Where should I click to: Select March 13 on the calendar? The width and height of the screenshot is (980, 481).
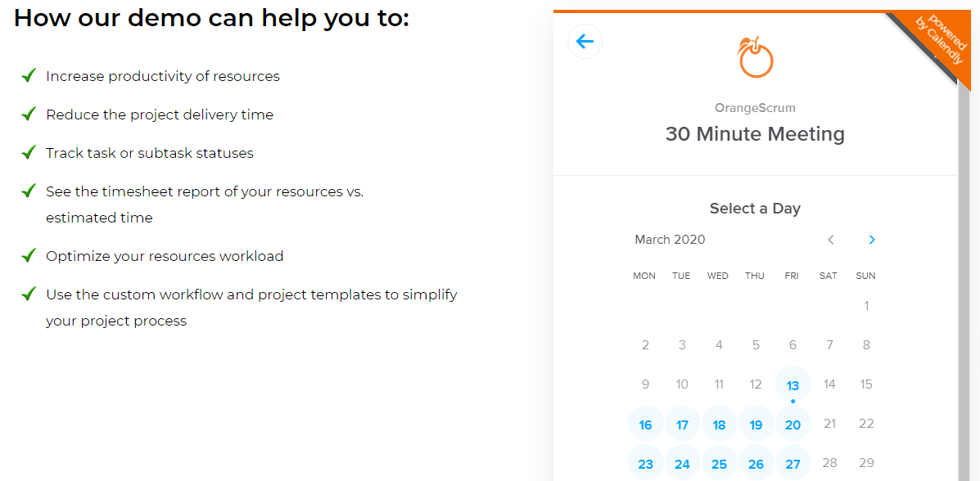pyautogui.click(x=793, y=384)
